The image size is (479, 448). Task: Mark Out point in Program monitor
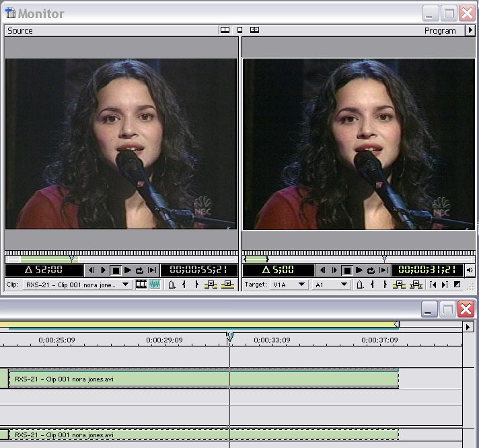(385, 285)
